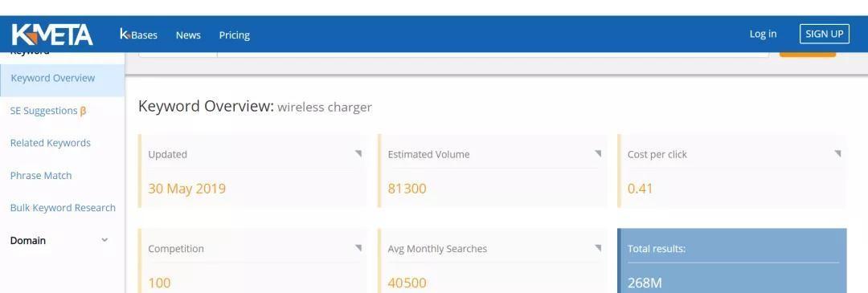868x293 pixels.
Task: Click the orange search button
Action: (808, 54)
